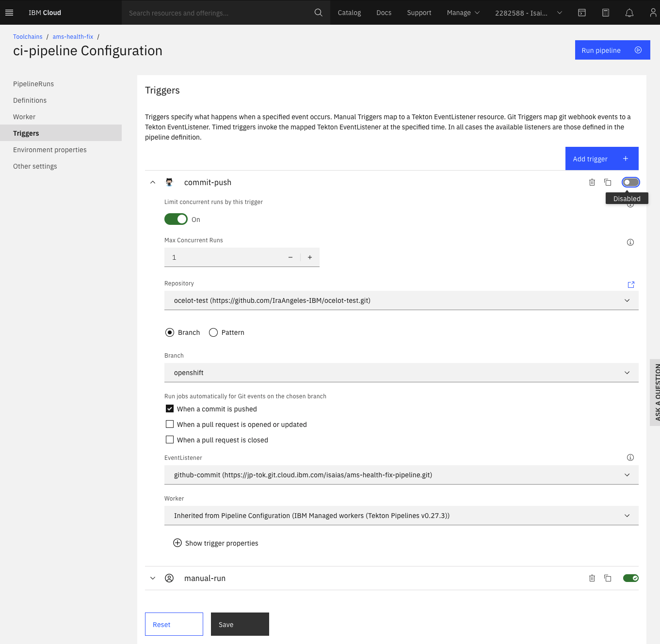Image resolution: width=660 pixels, height=644 pixels.
Task: Open notifications bell icon
Action: (629, 13)
